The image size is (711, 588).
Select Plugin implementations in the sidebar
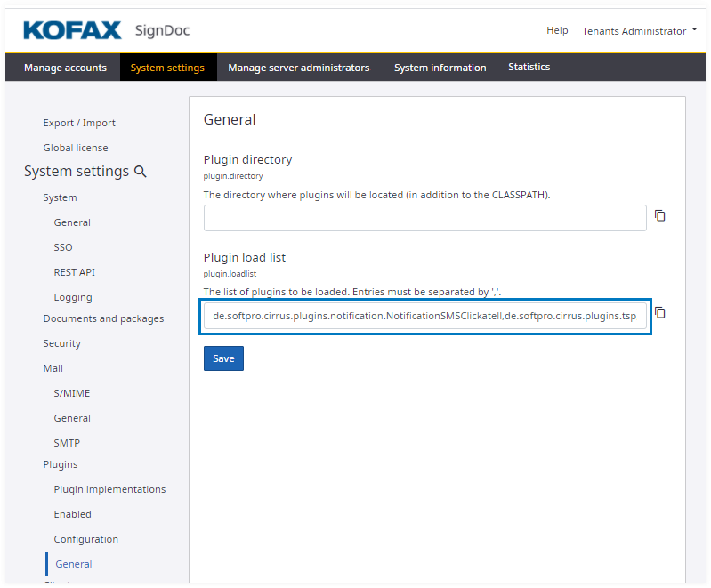[x=109, y=489]
